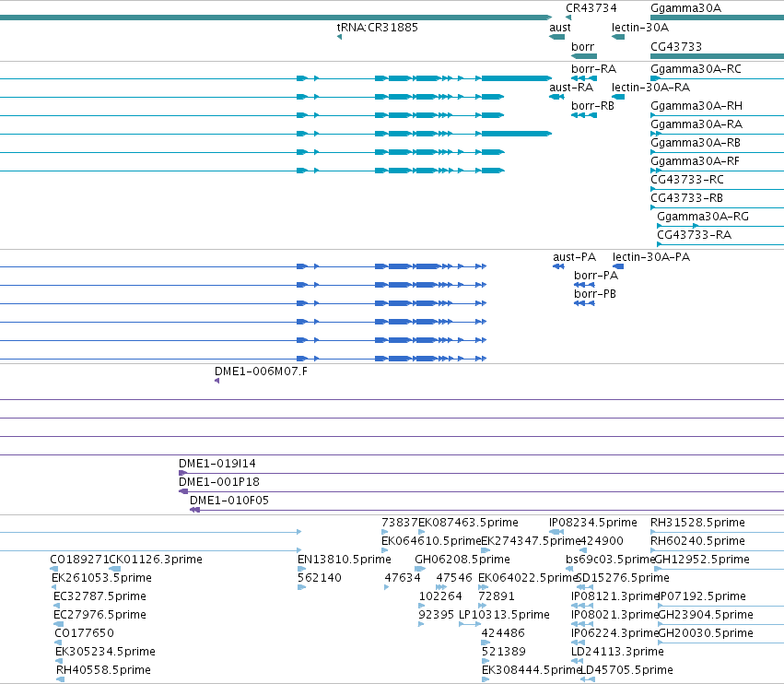Open the lectin-30A gene label

point(640,27)
